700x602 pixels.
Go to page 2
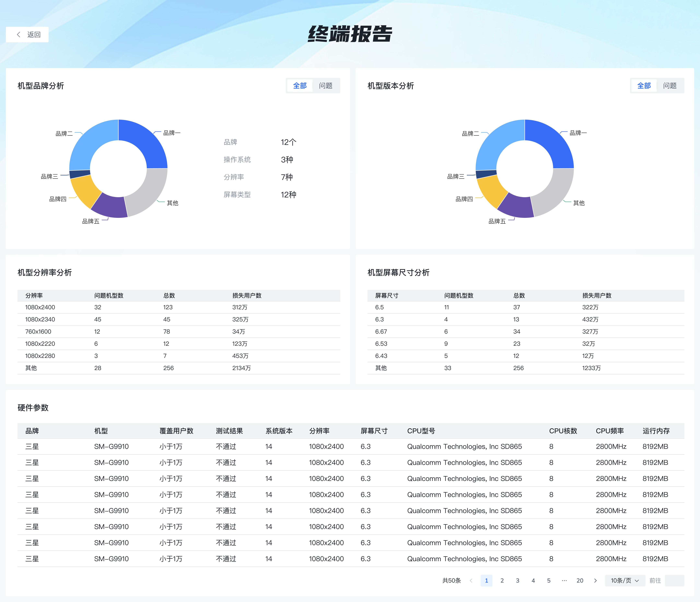coord(502,580)
